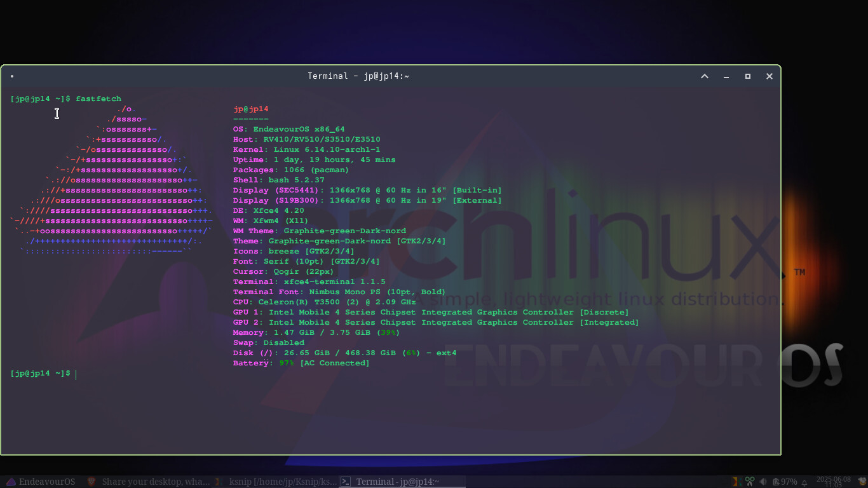Screen dimensions: 868x488
Task: Click the Terminal title bar text
Action: coord(358,76)
